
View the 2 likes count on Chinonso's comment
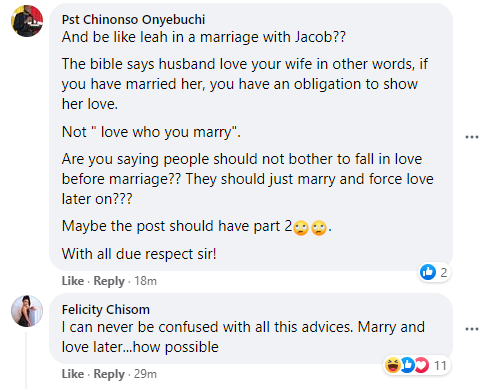pos(443,273)
